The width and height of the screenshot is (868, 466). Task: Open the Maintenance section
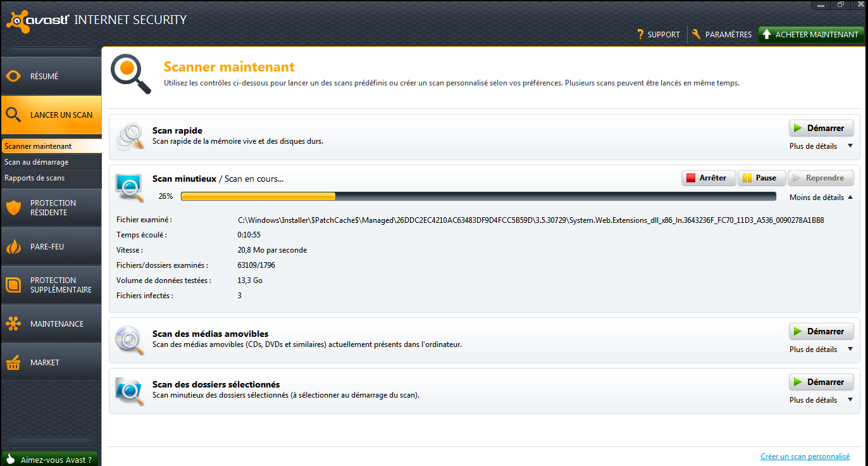pos(51,324)
